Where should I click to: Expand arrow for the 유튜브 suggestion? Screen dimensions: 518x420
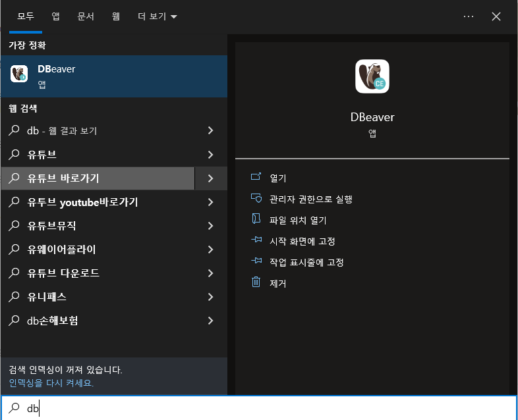point(211,155)
